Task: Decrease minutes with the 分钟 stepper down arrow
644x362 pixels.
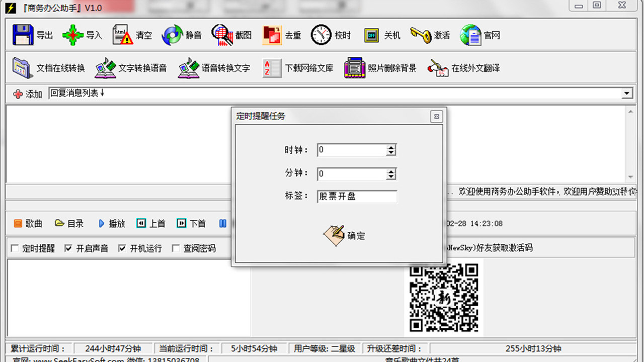Action: tap(391, 176)
